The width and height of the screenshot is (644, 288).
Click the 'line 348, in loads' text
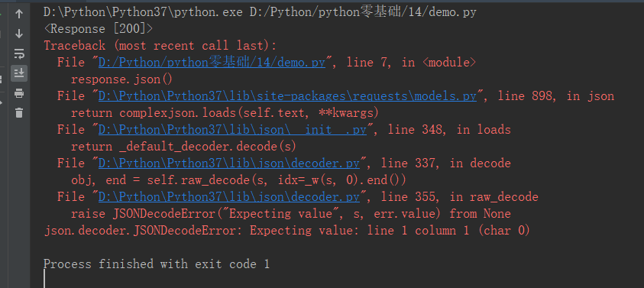449,130
